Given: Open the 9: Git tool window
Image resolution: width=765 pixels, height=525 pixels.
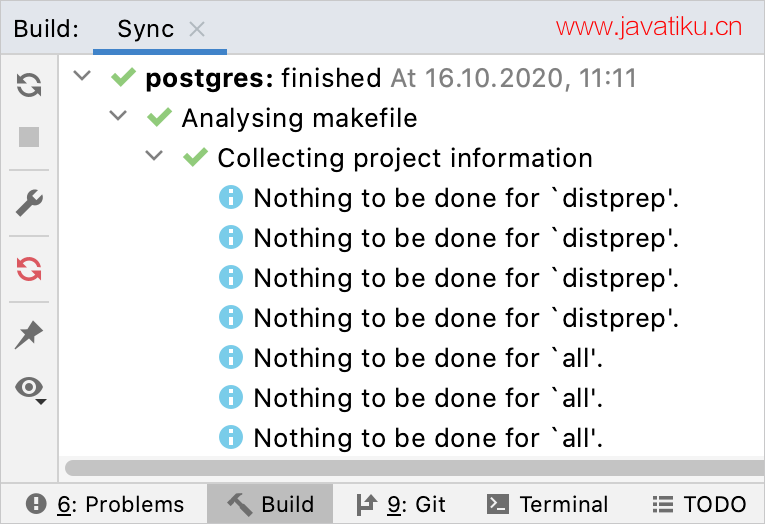Looking at the screenshot, I should point(401,504).
